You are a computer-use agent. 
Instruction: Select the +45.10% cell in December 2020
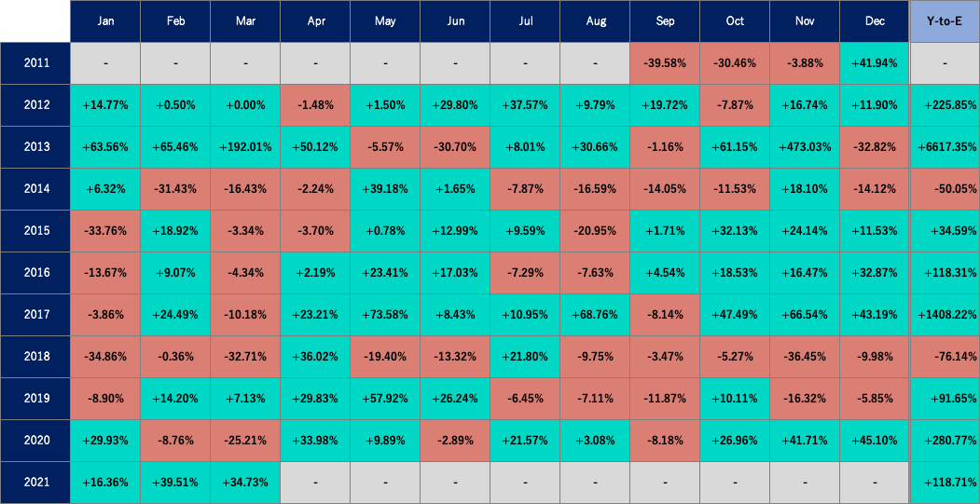pos(875,441)
